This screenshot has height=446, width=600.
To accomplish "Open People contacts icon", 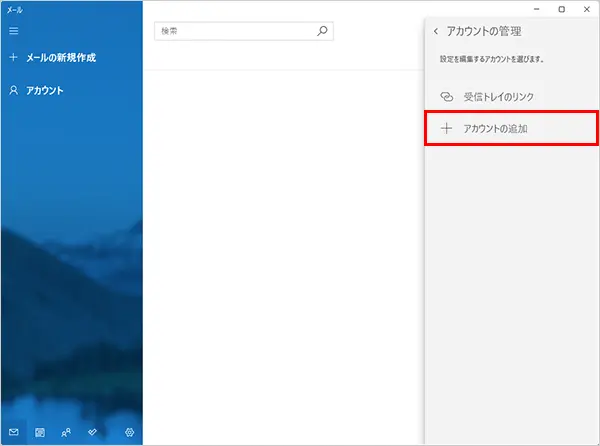I will 66,432.
